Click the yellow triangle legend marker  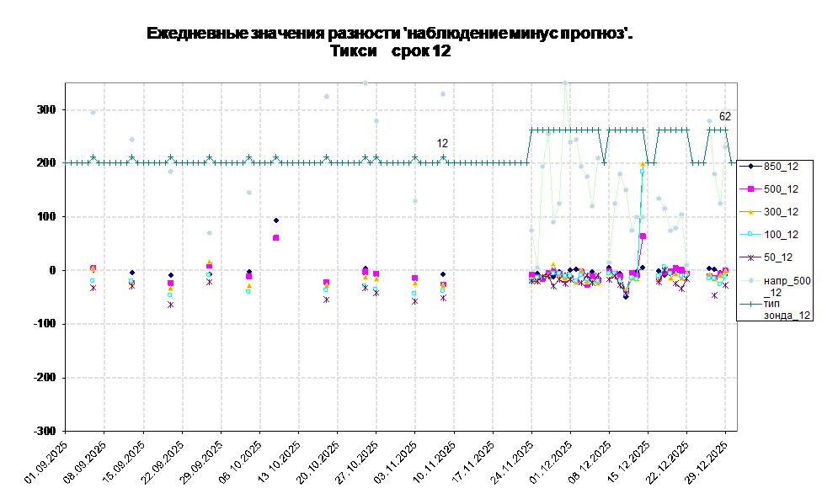[x=751, y=212]
